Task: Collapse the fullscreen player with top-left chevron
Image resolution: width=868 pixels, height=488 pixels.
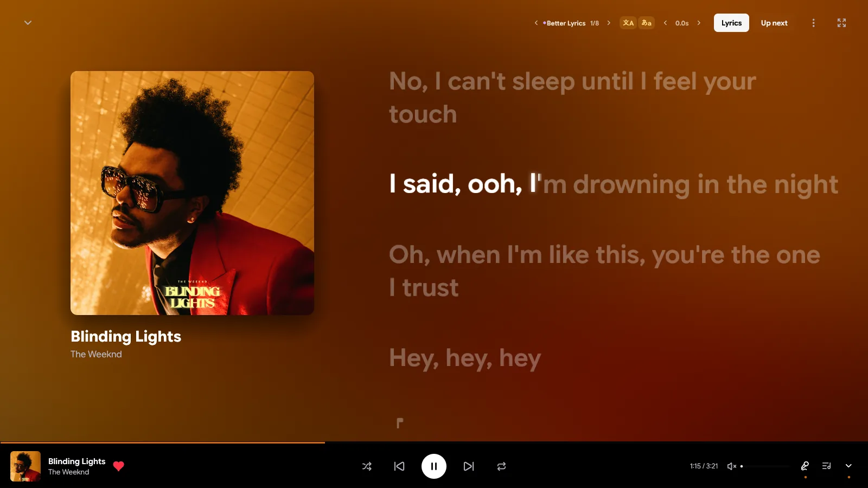Action: point(28,23)
